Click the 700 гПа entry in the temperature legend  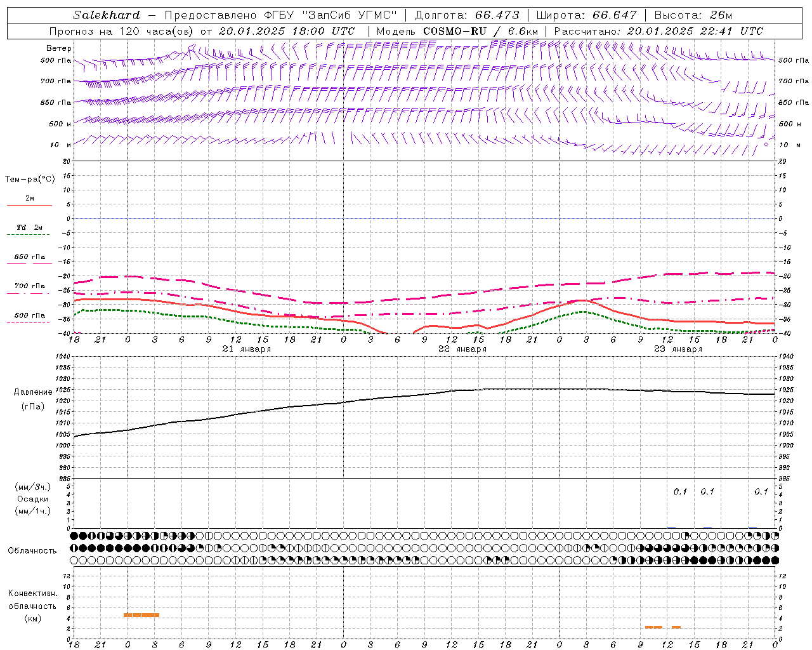pos(30,286)
